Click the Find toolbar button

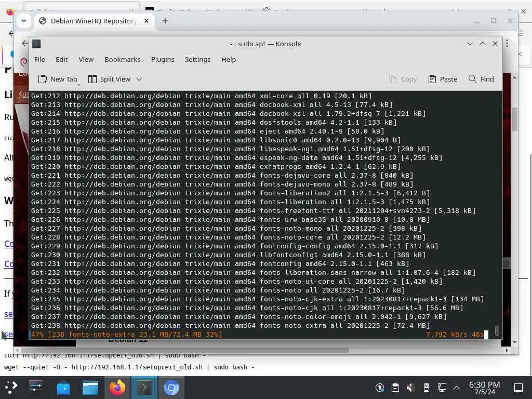point(481,79)
